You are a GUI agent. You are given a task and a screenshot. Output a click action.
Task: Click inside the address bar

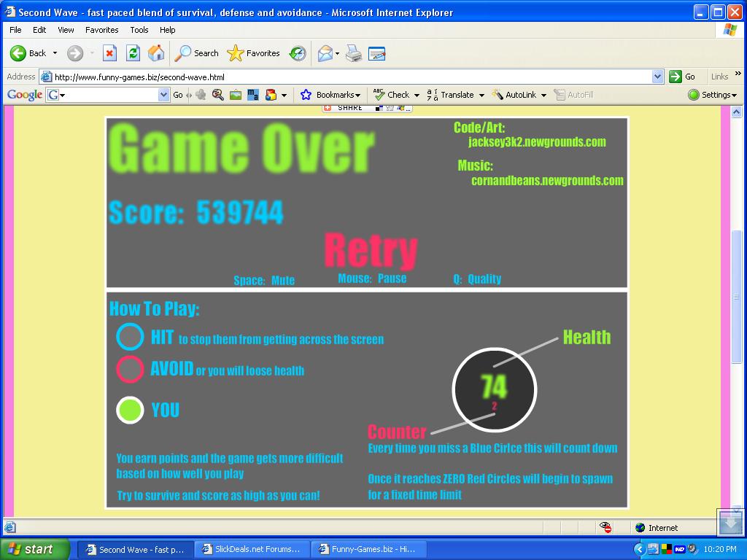coord(292,77)
